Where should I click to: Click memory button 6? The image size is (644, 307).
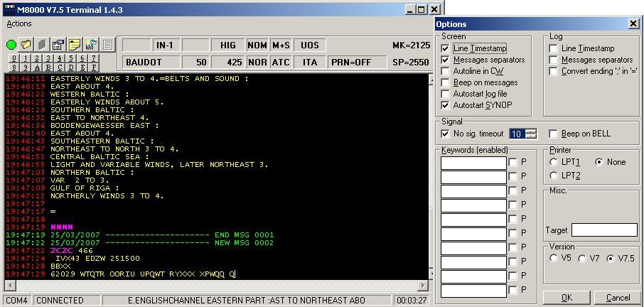coord(82,58)
